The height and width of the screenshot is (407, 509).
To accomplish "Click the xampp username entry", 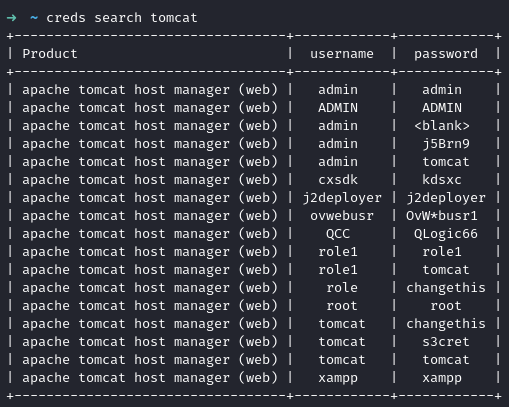I will [338, 378].
